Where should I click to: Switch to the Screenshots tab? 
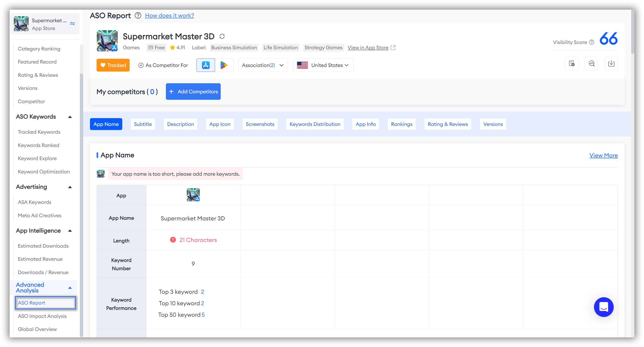pos(259,124)
